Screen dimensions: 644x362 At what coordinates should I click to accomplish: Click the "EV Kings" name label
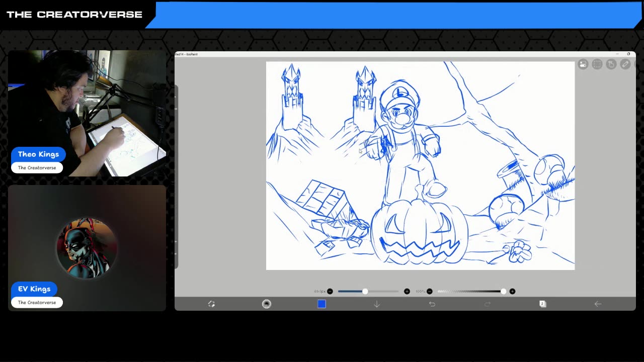click(34, 289)
